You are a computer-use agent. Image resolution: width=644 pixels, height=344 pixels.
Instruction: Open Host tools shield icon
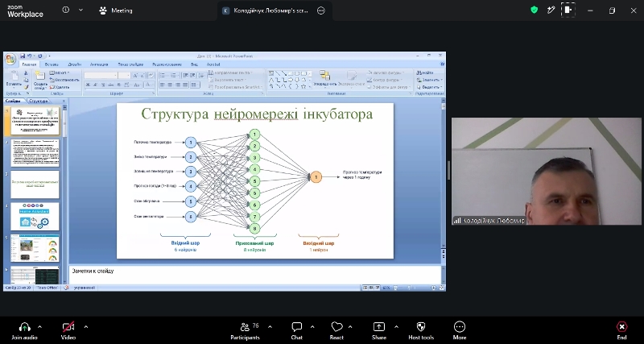[x=421, y=327]
